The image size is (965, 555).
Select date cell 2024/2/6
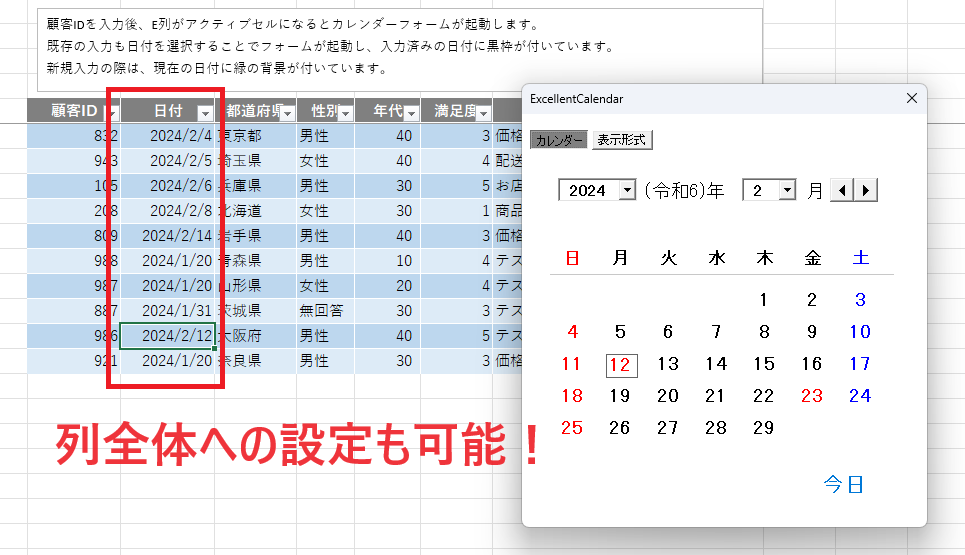pyautogui.click(x=168, y=186)
